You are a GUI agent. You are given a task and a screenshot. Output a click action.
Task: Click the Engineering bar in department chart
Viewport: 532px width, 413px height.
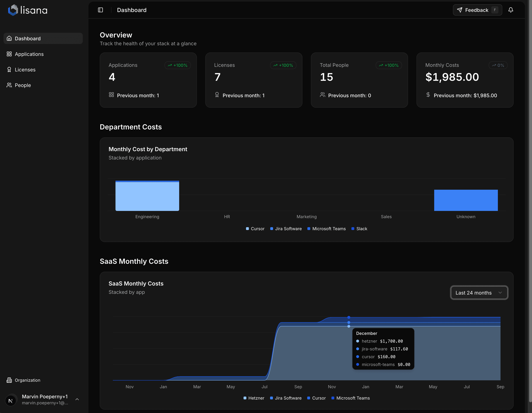tap(147, 196)
